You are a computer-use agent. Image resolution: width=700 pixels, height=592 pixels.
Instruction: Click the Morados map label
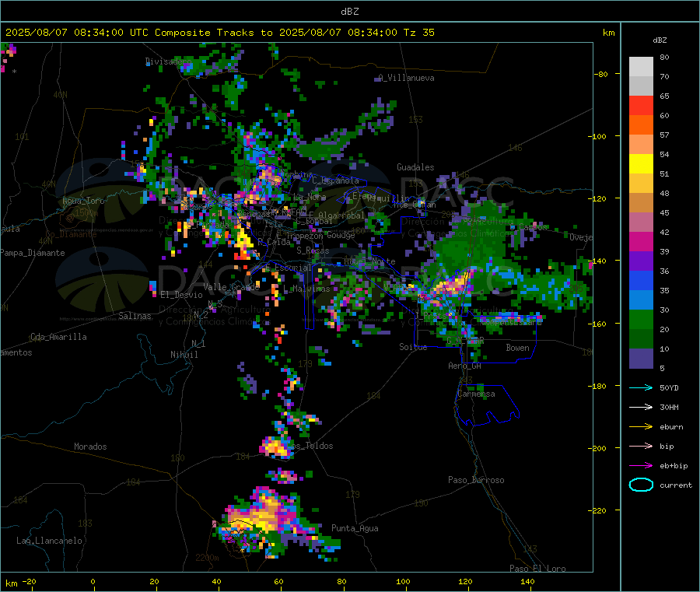click(x=90, y=447)
